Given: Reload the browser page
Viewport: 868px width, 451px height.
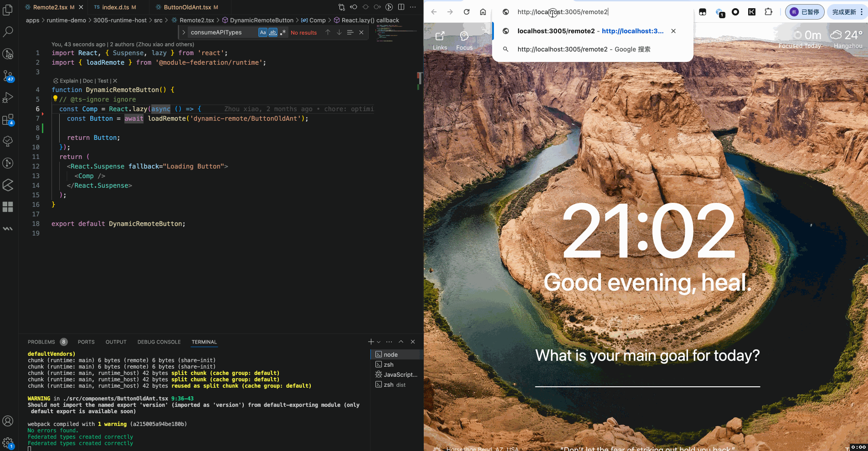Looking at the screenshot, I should pos(467,12).
